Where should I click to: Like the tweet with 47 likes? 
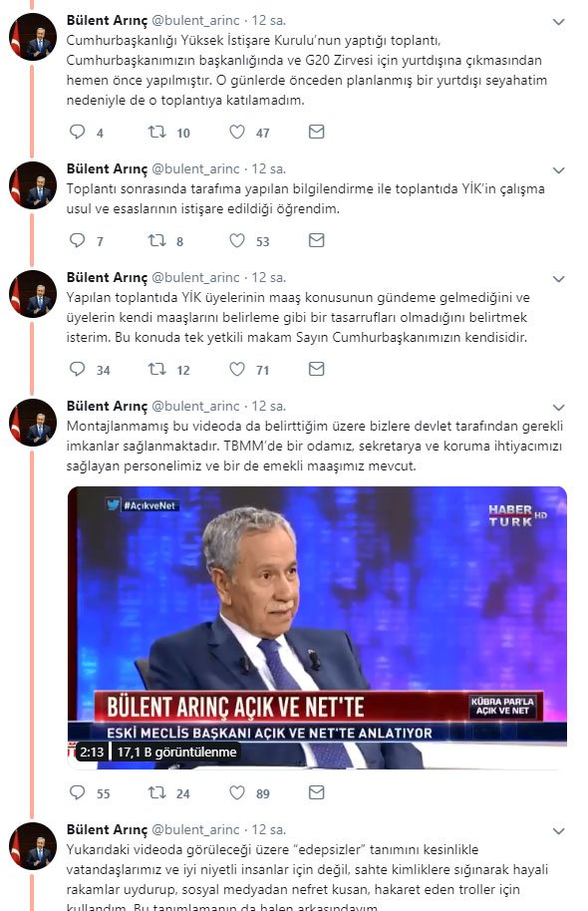click(x=237, y=132)
